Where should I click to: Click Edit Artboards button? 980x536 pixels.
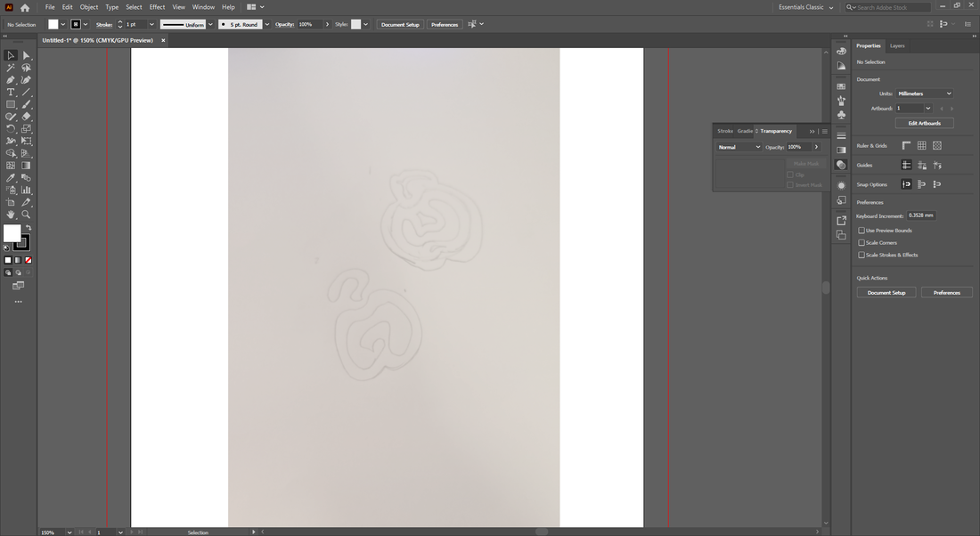(x=925, y=123)
